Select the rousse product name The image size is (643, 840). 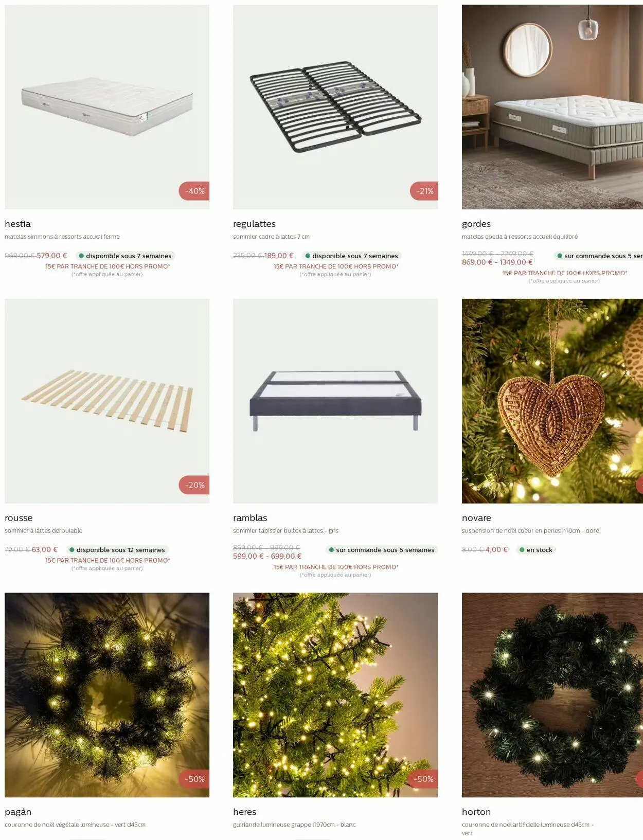[x=19, y=518]
